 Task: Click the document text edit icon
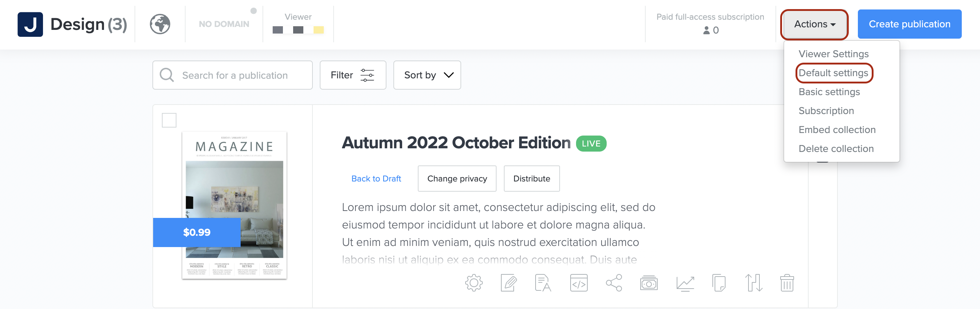pyautogui.click(x=543, y=283)
